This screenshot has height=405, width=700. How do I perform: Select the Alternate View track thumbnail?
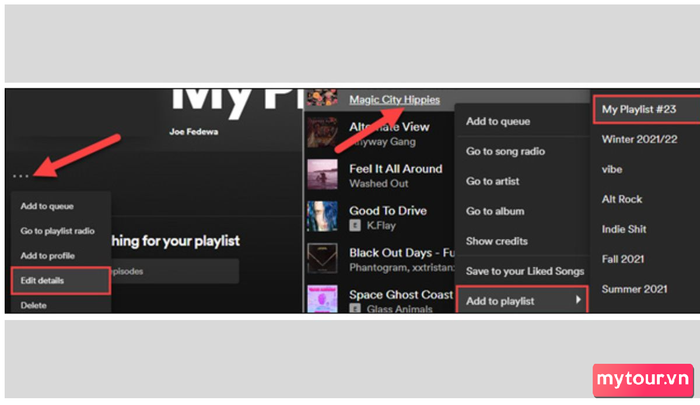point(322,132)
